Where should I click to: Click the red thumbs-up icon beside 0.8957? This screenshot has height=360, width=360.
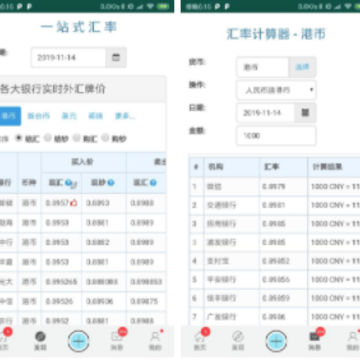coord(73,202)
